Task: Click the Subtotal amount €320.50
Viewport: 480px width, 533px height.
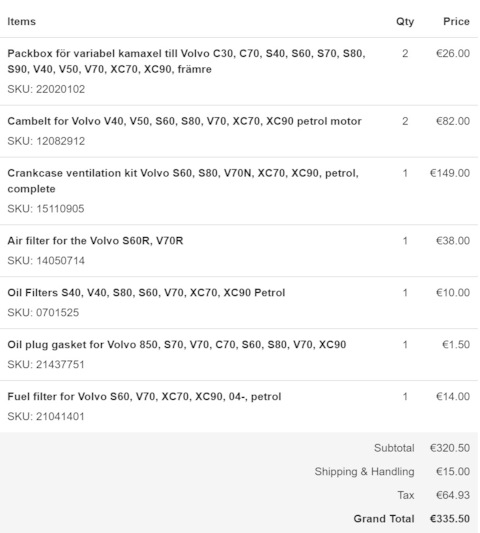Action: pos(450,448)
